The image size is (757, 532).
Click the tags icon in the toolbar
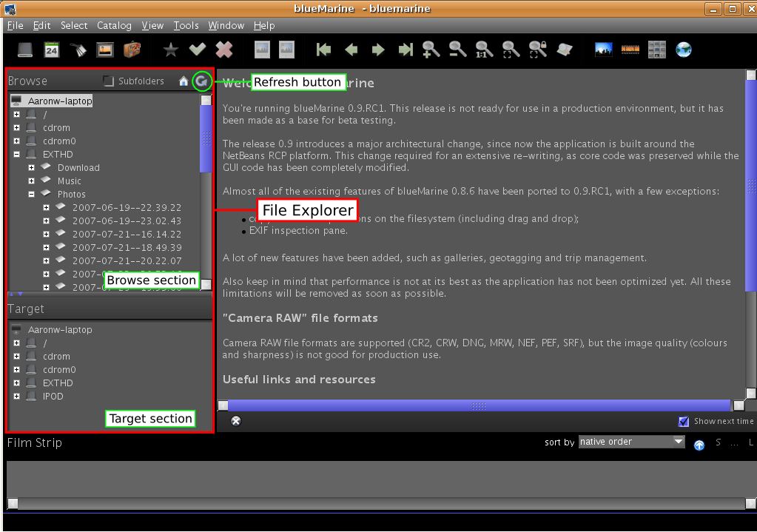pos(78,50)
